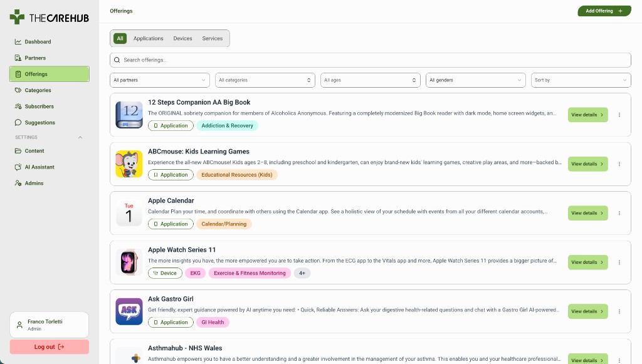This screenshot has width=642, height=364.
Task: Select the All tab
Action: [x=120, y=38]
